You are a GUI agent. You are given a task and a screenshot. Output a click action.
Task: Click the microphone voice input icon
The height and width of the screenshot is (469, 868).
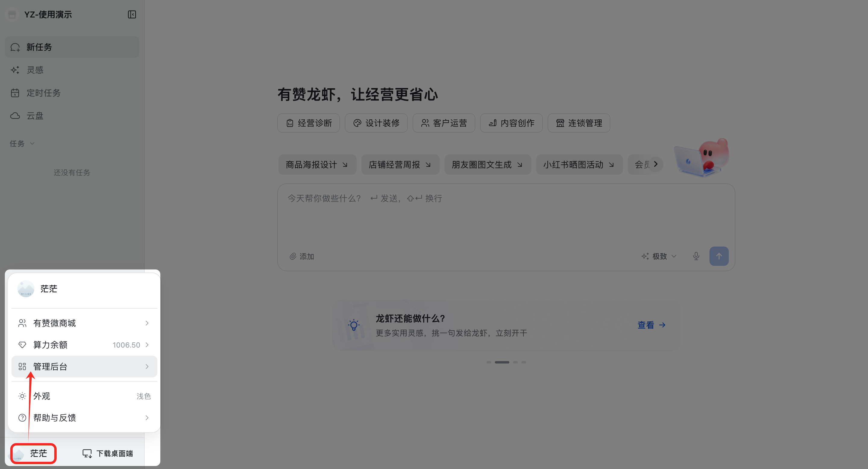pyautogui.click(x=696, y=257)
